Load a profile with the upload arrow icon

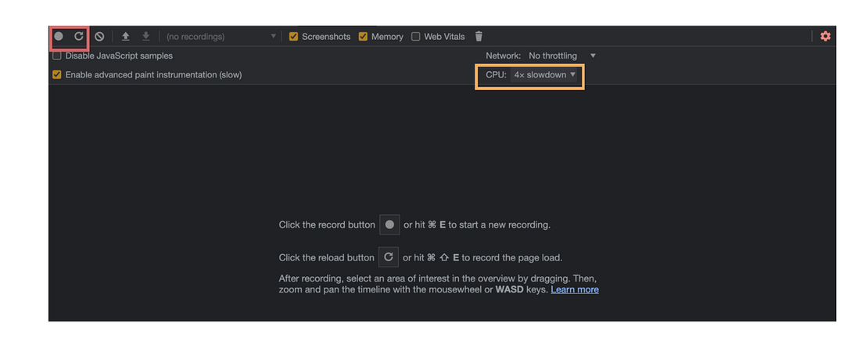pyautogui.click(x=125, y=37)
